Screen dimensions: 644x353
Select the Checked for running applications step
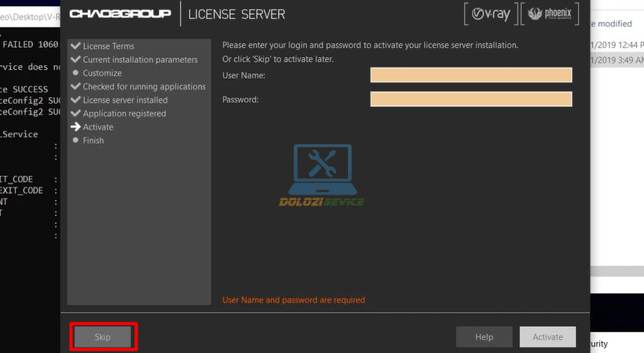(x=144, y=86)
